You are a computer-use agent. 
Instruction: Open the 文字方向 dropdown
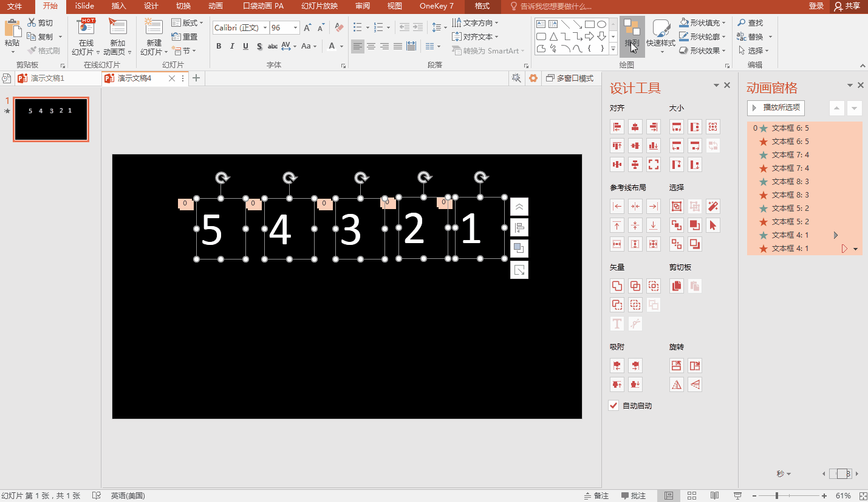pyautogui.click(x=475, y=22)
